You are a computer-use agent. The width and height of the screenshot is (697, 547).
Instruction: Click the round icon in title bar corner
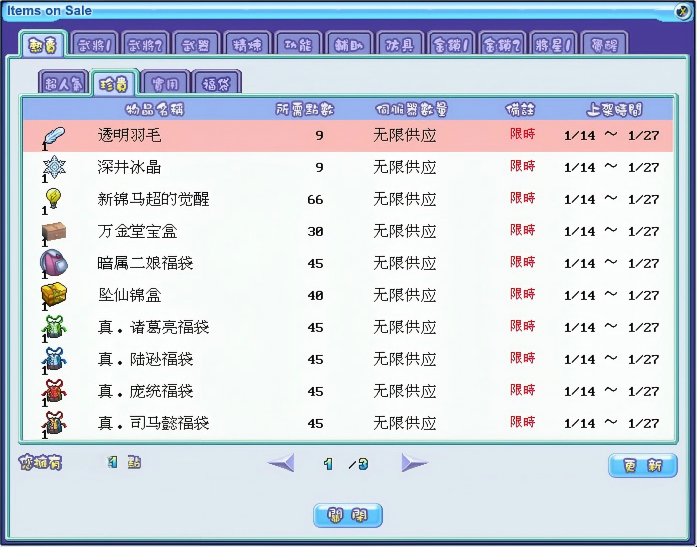683,11
